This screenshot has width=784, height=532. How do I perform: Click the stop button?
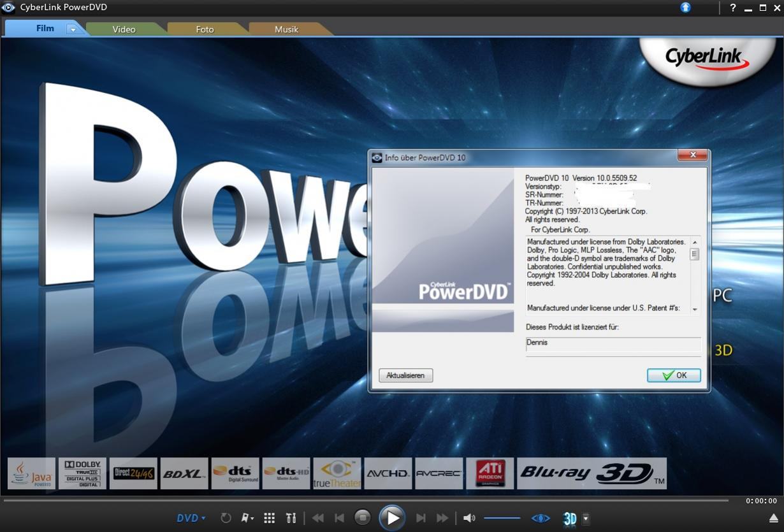362,518
